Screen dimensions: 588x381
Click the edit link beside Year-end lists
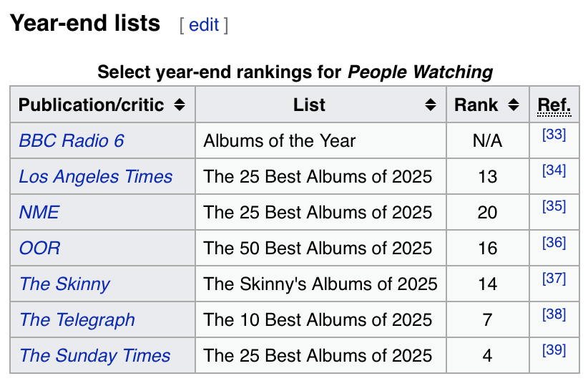(204, 25)
